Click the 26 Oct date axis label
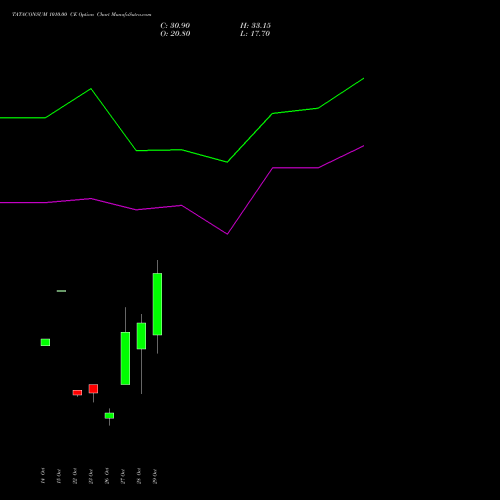Screen dimensions: 500x500 107,476
